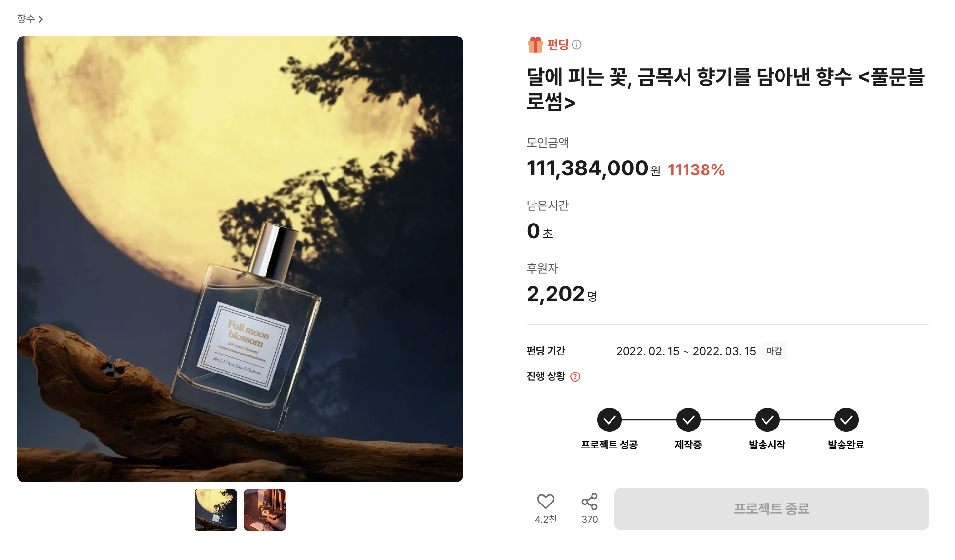Click the 프로젝트 종료 button

click(771, 509)
